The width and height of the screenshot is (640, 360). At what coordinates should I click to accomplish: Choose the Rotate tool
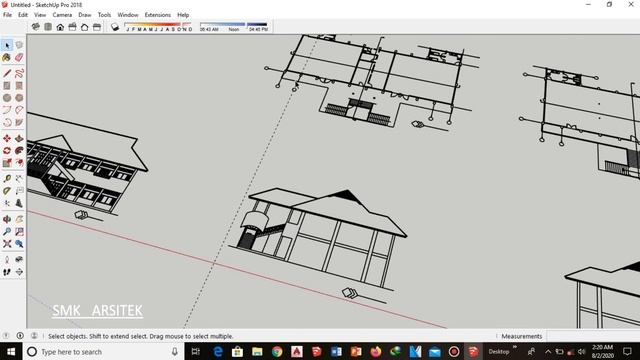tap(7, 151)
